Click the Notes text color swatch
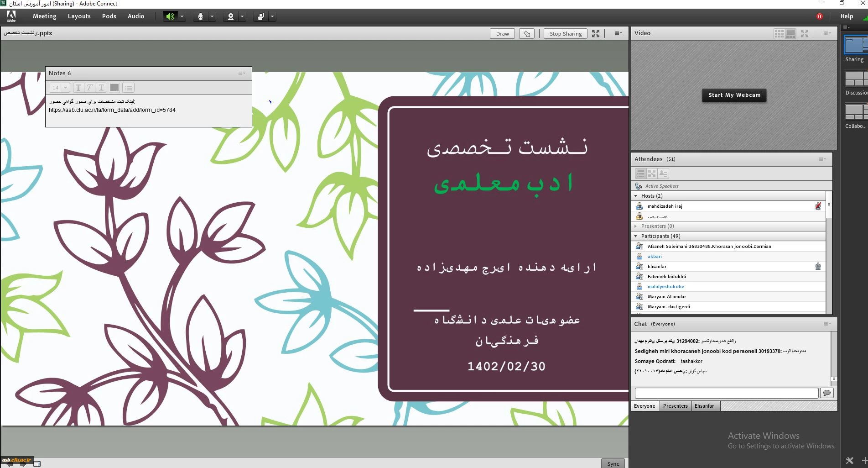Viewport: 868px width, 468px height. pos(114,88)
